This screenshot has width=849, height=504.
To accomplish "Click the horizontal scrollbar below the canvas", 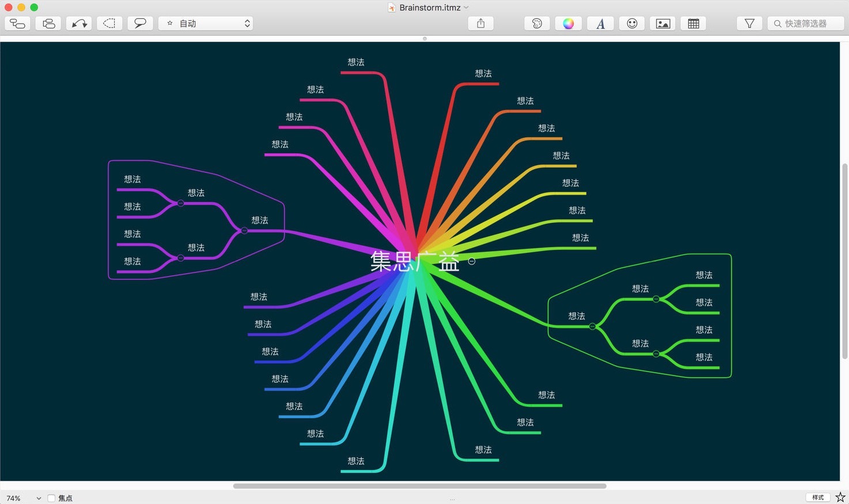I will coord(419,486).
